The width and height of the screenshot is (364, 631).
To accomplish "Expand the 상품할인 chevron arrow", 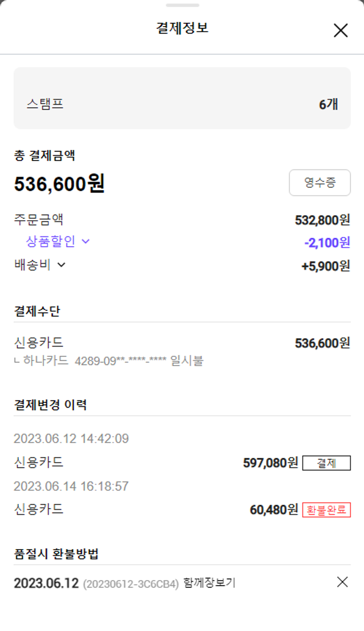I will (86, 241).
